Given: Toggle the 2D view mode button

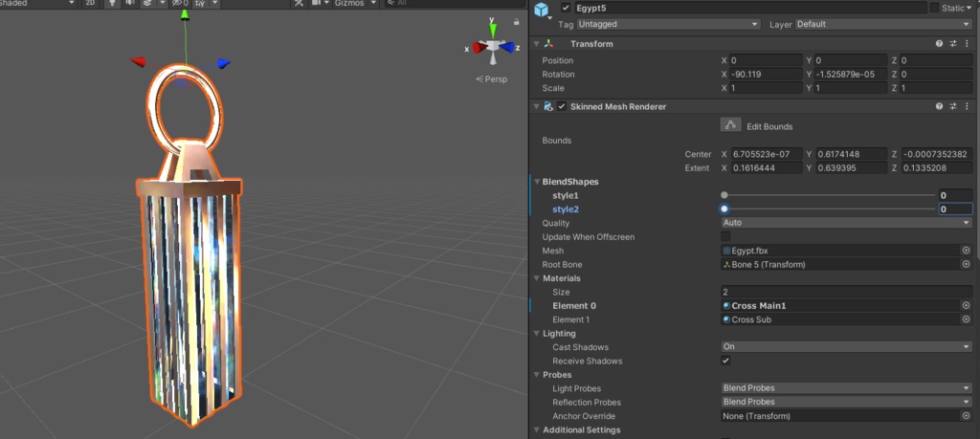Looking at the screenshot, I should (90, 3).
